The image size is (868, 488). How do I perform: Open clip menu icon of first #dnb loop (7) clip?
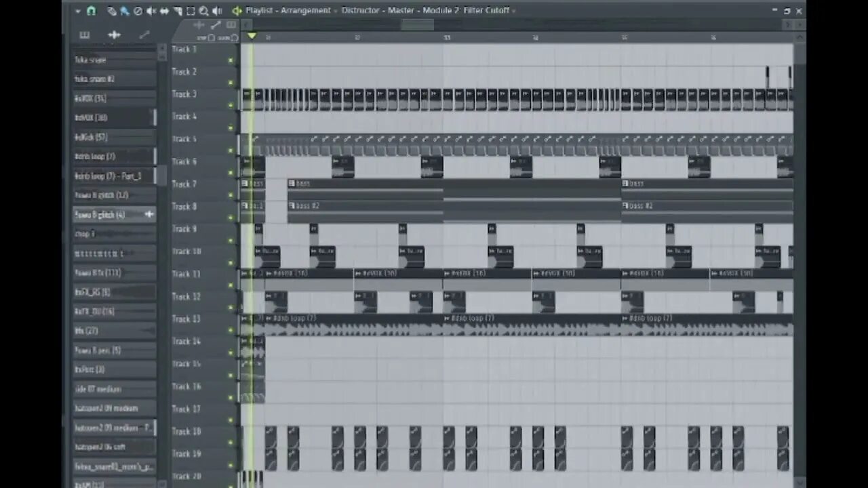pyautogui.click(x=269, y=318)
